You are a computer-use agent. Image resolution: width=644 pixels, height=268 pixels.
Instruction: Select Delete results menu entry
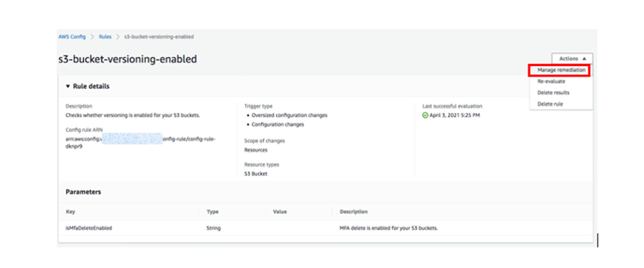tap(553, 92)
